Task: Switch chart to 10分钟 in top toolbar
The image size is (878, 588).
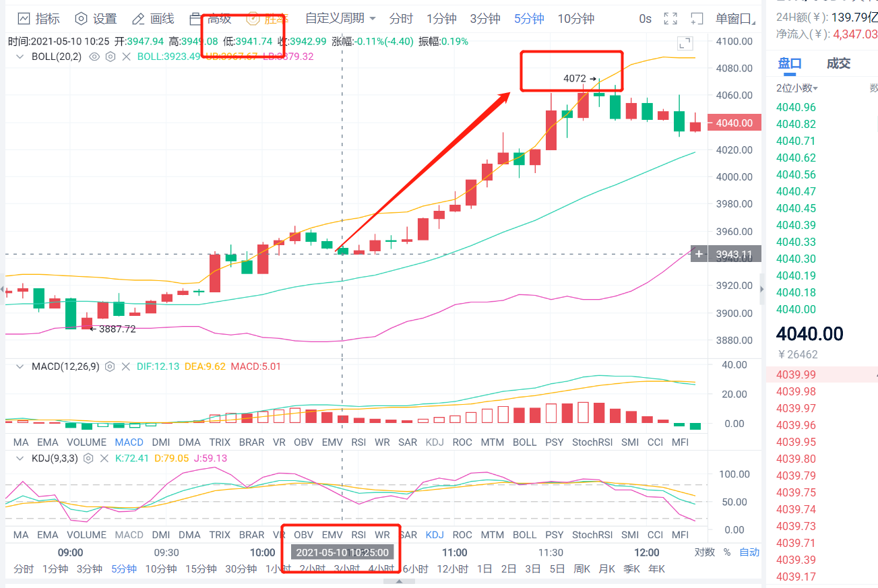Action: [x=575, y=18]
